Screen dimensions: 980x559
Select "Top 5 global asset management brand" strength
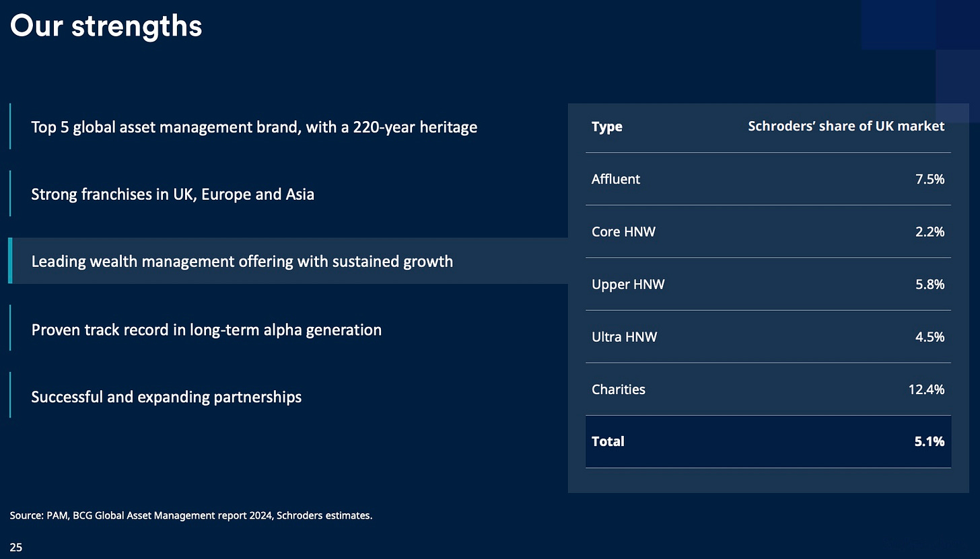click(254, 126)
